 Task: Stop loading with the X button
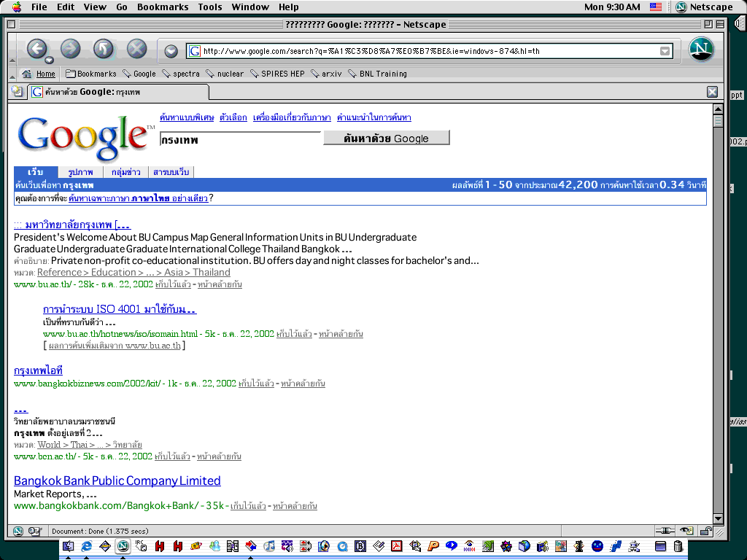pos(136,49)
